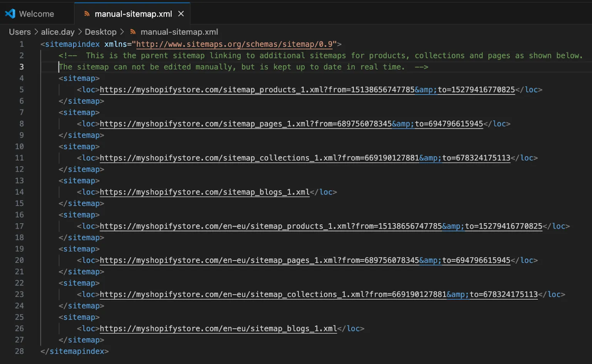This screenshot has height=364, width=592.
Task: Open the Desktop breadcrumb dropdown
Action: point(101,32)
